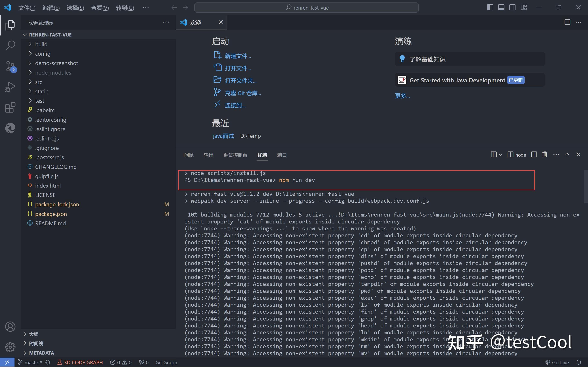The height and width of the screenshot is (367, 588).
Task: Open the Search view in the activity bar
Action: 10,45
